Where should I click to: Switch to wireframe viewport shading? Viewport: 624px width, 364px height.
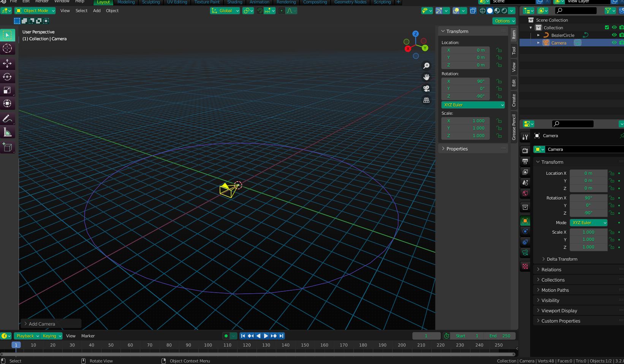coord(483,11)
